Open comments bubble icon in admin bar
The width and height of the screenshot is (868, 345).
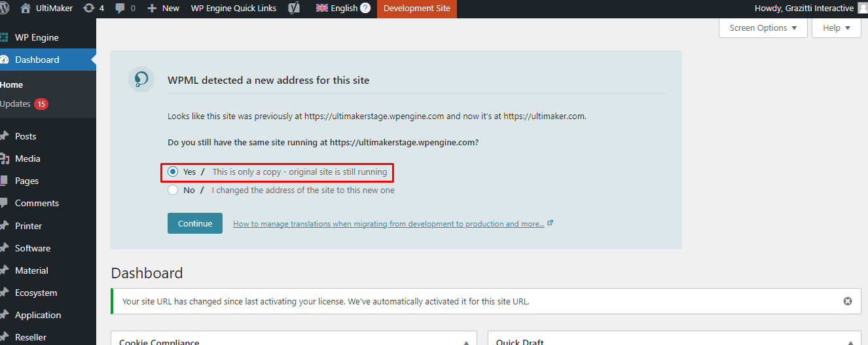point(120,9)
